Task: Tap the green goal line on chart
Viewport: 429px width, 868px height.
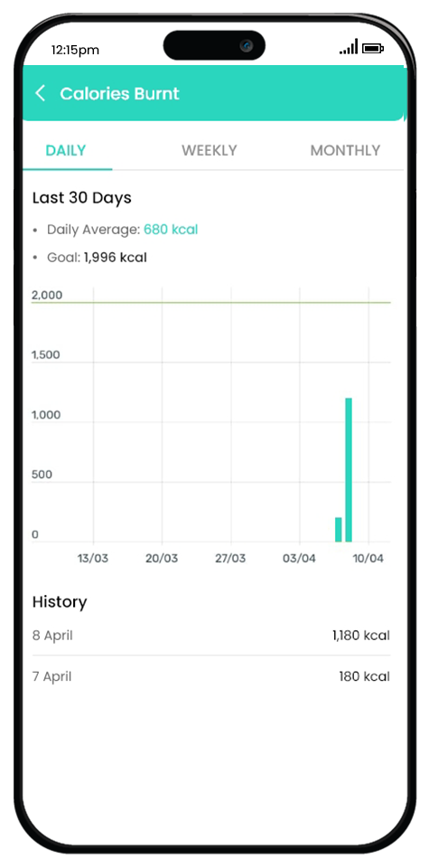Action: [x=211, y=303]
